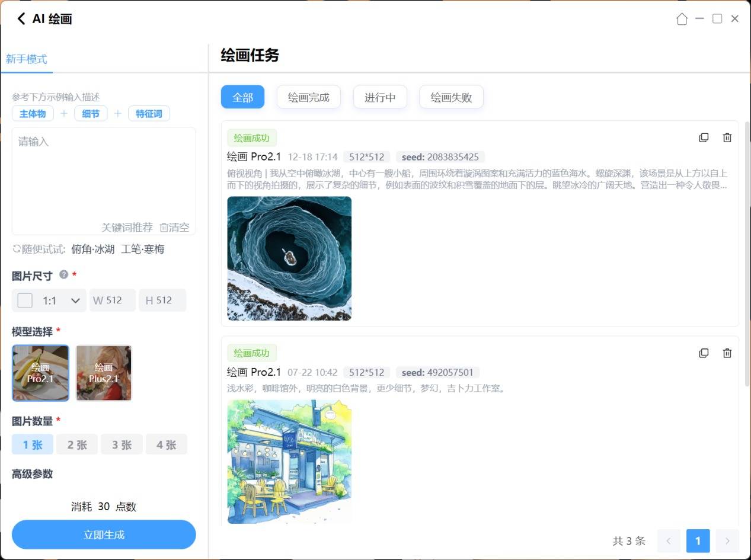Copy the first 冰湖 painting task
751x560 pixels.
(x=704, y=137)
